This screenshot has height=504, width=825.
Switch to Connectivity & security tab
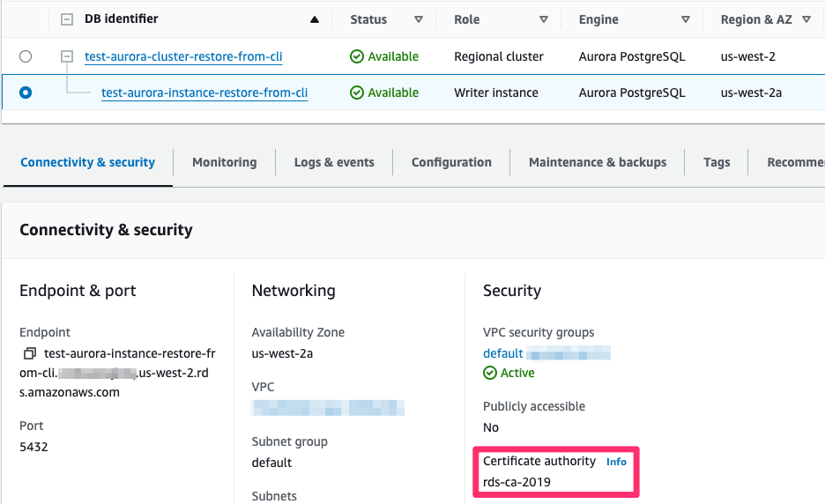click(88, 162)
